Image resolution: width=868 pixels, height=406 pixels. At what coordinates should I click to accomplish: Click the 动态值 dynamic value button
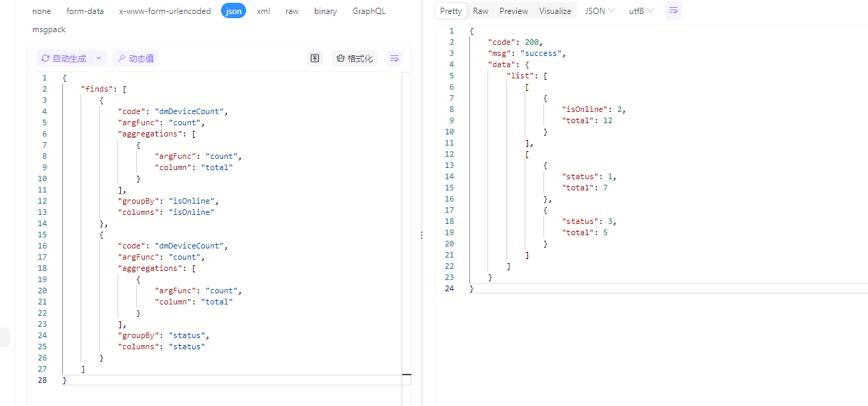coord(136,59)
